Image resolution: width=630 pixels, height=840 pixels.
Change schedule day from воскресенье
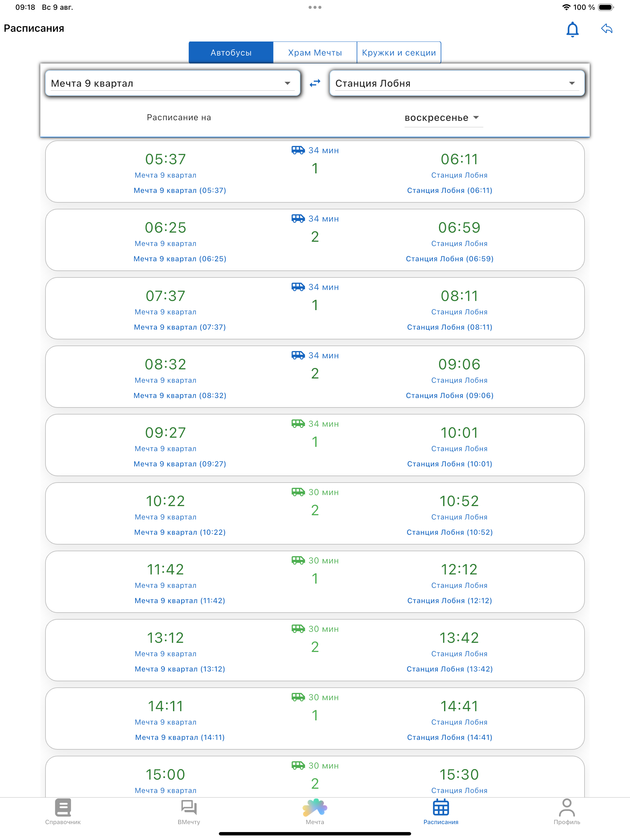click(x=443, y=118)
